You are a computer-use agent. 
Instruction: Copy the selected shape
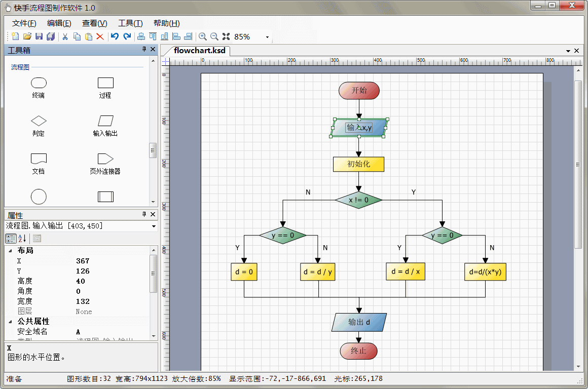pyautogui.click(x=77, y=36)
